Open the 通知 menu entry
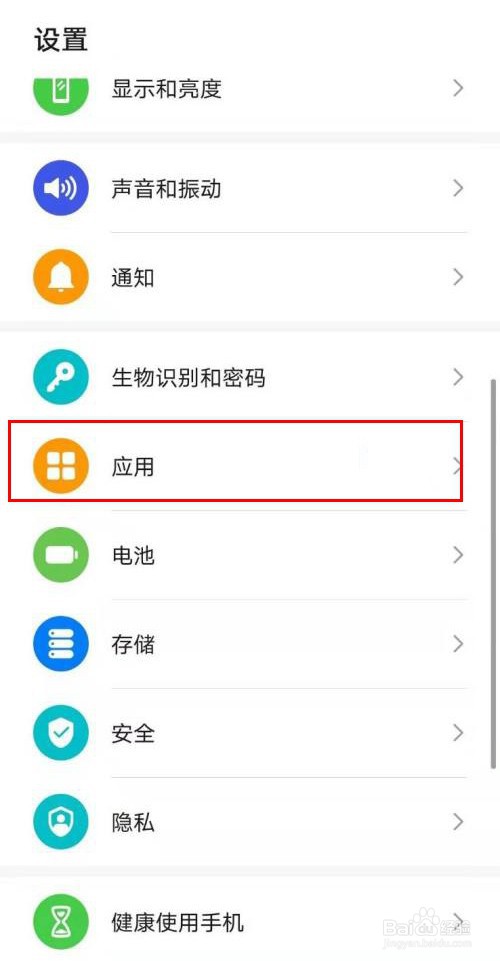The height and width of the screenshot is (961, 500). click(250, 277)
